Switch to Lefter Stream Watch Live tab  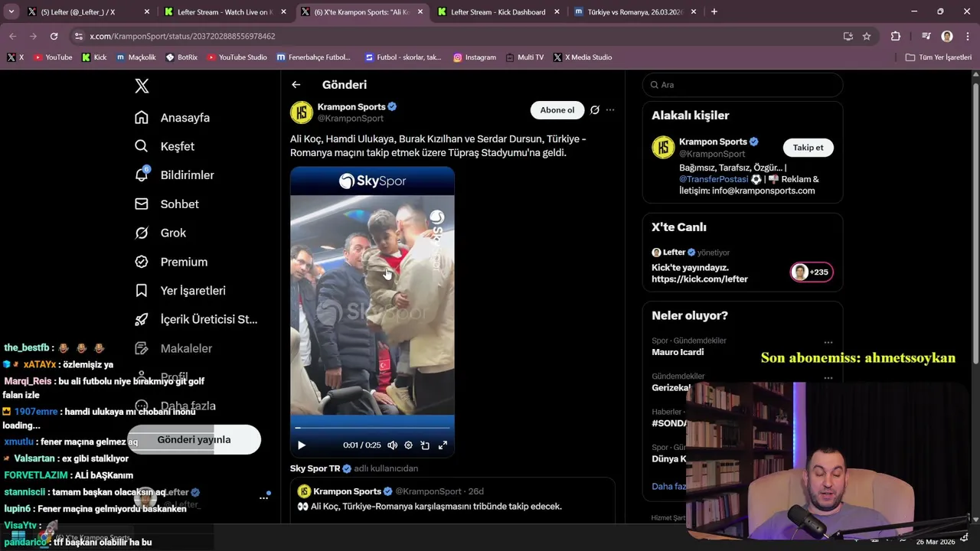[x=224, y=11]
